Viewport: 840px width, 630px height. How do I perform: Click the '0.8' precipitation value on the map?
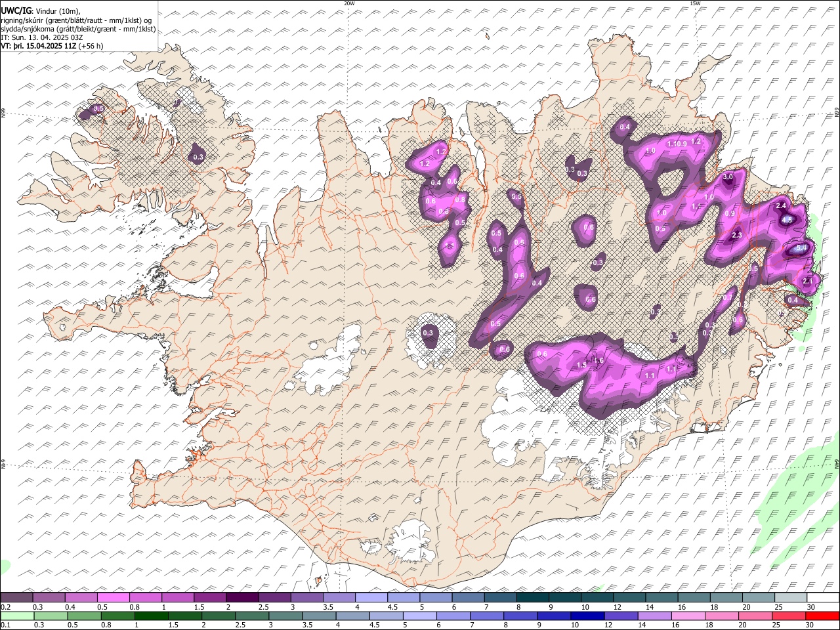pos(460,200)
